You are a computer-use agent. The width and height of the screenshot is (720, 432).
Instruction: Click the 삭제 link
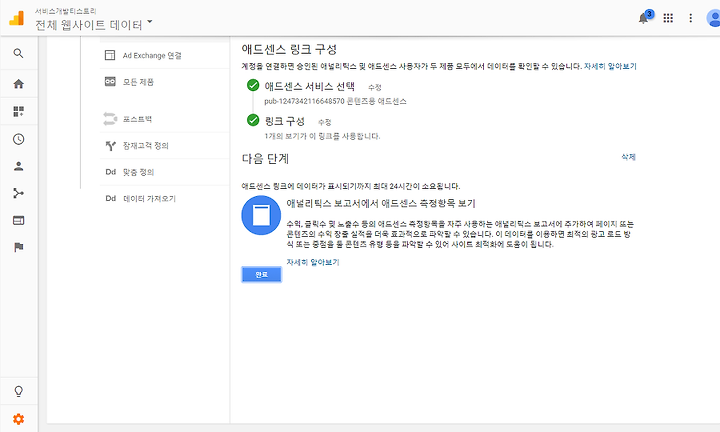point(628,157)
